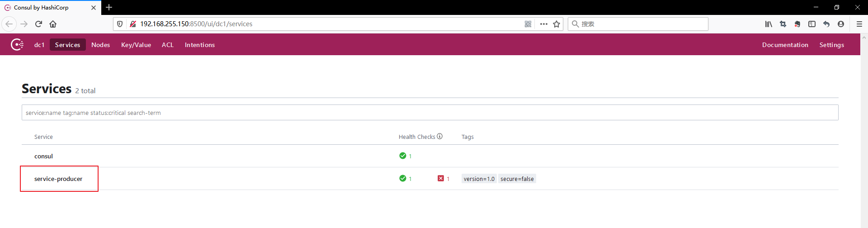Viewport: 868px width, 228px height.
Task: Click service-producer passing check icon
Action: 403,178
